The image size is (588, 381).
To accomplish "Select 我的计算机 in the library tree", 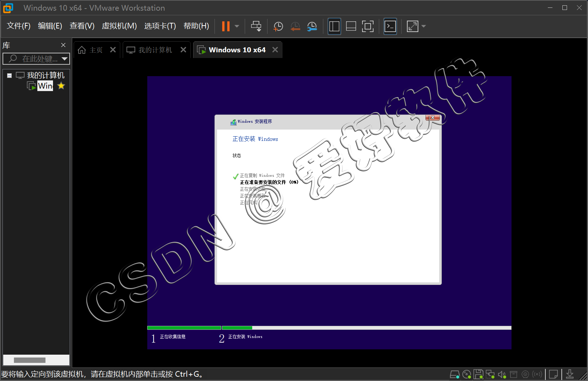I will pyautogui.click(x=46, y=75).
